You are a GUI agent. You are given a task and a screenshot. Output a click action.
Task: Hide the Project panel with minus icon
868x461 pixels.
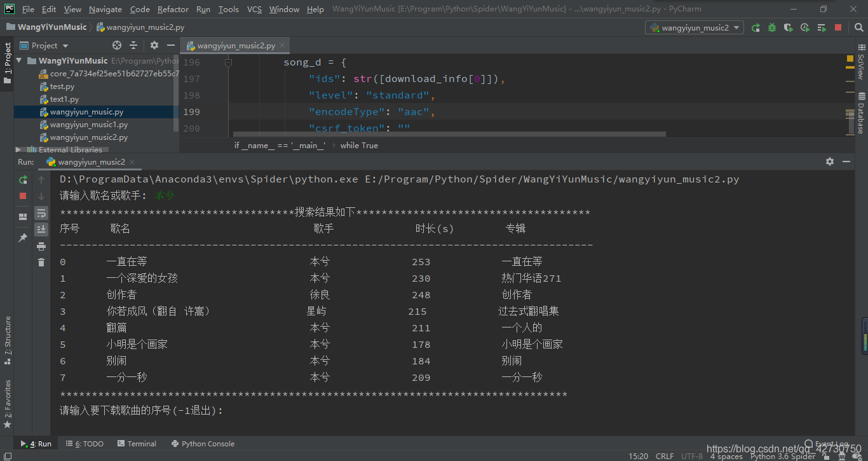click(171, 45)
